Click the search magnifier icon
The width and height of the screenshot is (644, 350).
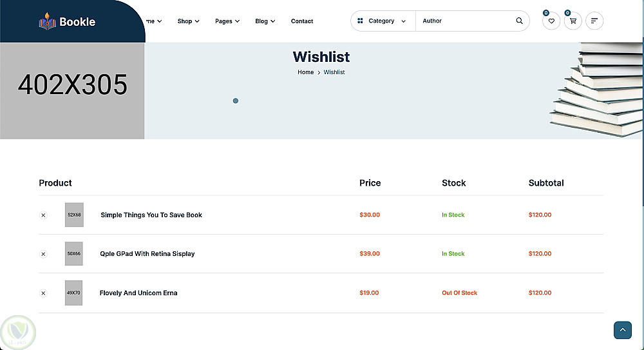[x=519, y=21]
